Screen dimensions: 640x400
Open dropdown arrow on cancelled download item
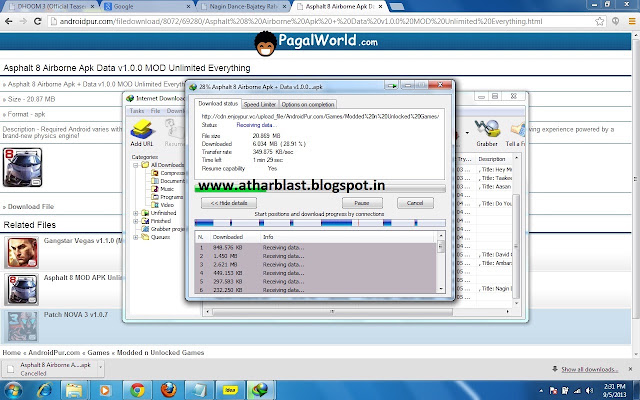[100, 368]
